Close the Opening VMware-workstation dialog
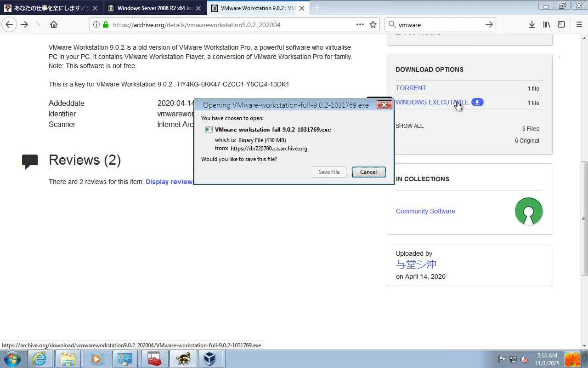Image resolution: width=588 pixels, height=368 pixels. pyautogui.click(x=384, y=105)
